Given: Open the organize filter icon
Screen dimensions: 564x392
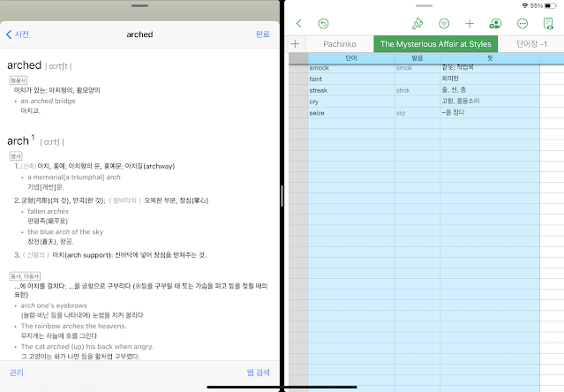Looking at the screenshot, I should coord(444,24).
